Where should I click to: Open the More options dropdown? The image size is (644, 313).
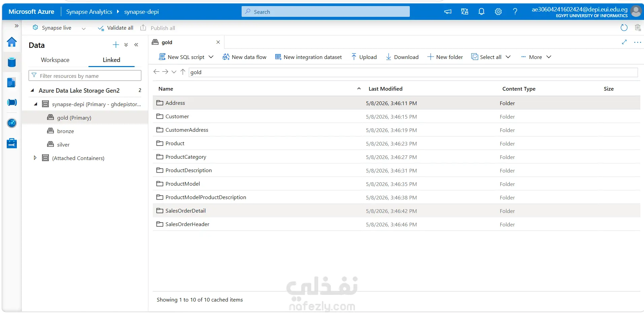pos(536,57)
